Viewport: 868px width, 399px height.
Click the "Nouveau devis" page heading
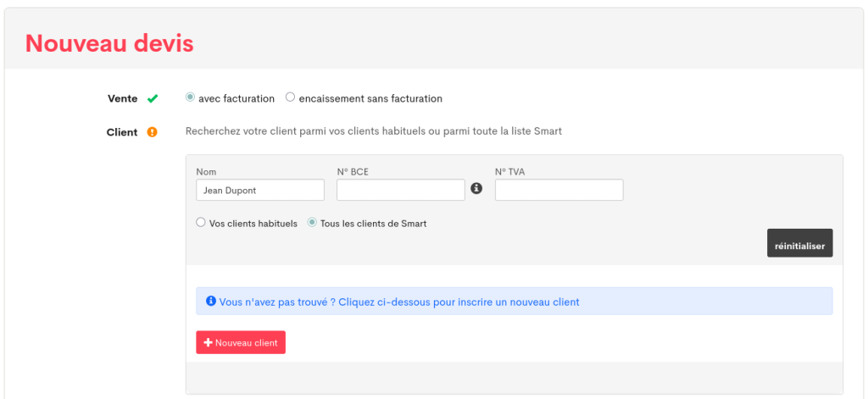[x=109, y=43]
